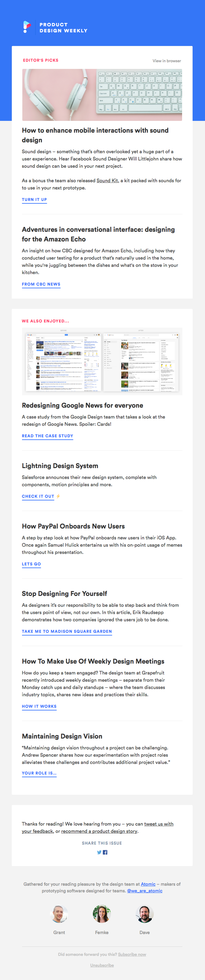Open Maintaining Design Vision headline
Image resolution: width=205 pixels, height=980 pixels.
[62, 736]
